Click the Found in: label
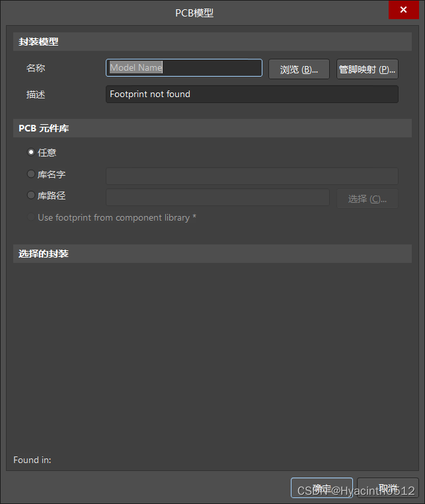Viewport: 425px width, 504px height. click(x=32, y=460)
